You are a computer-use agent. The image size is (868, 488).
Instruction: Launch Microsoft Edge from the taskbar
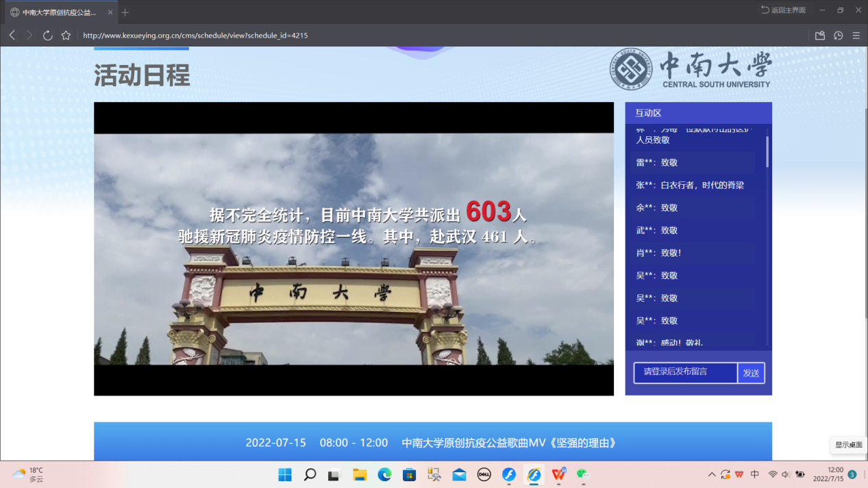(x=384, y=474)
